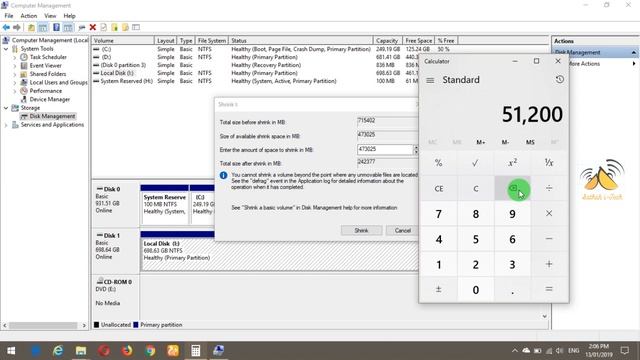Screen dimensions: 640x360
Task: Click the calculator MS button
Action: click(x=530, y=142)
